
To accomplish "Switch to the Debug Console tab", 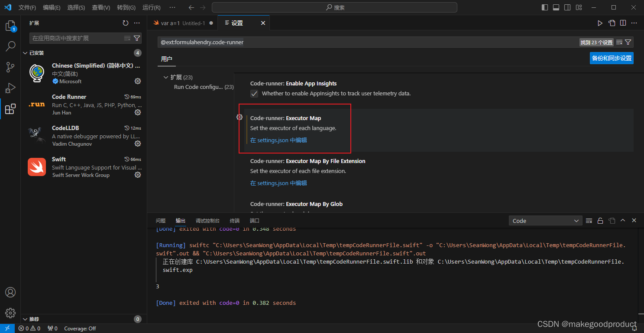I will (207, 221).
